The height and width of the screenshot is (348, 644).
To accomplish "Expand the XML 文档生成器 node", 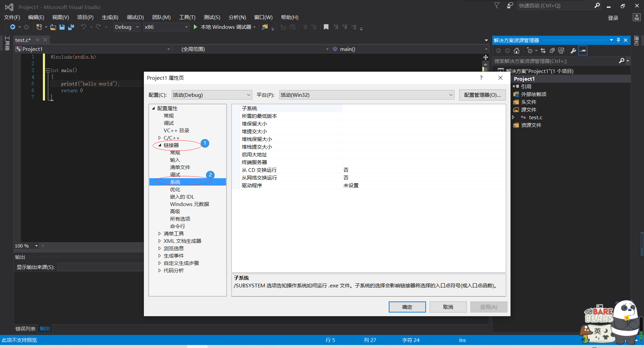I will point(160,241).
